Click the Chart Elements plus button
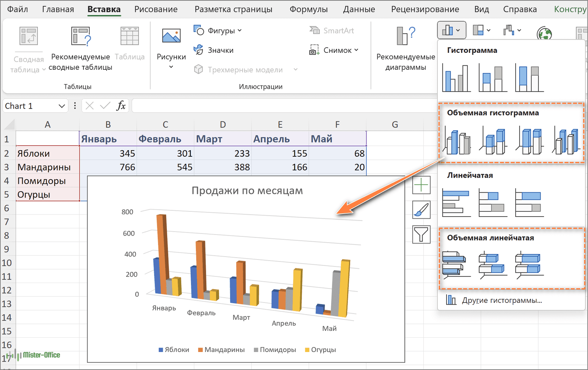Screen dimensions: 588x370 click(421, 185)
